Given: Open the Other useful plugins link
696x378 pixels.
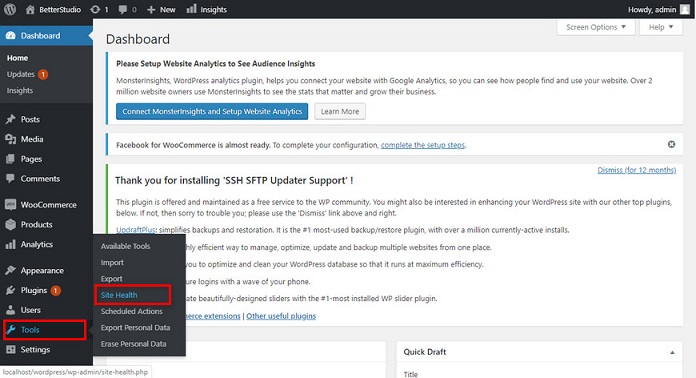Looking at the screenshot, I should click(281, 316).
